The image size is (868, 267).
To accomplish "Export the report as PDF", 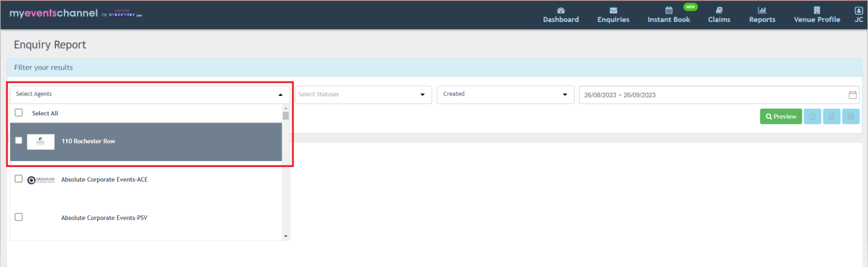I will [x=813, y=117].
